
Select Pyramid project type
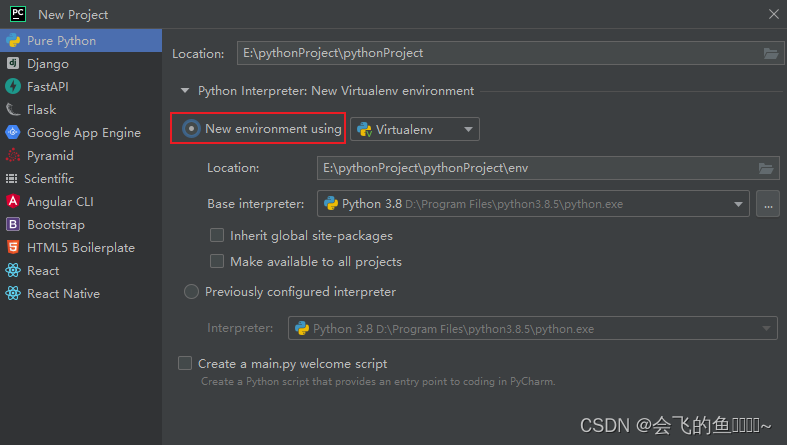pos(81,156)
